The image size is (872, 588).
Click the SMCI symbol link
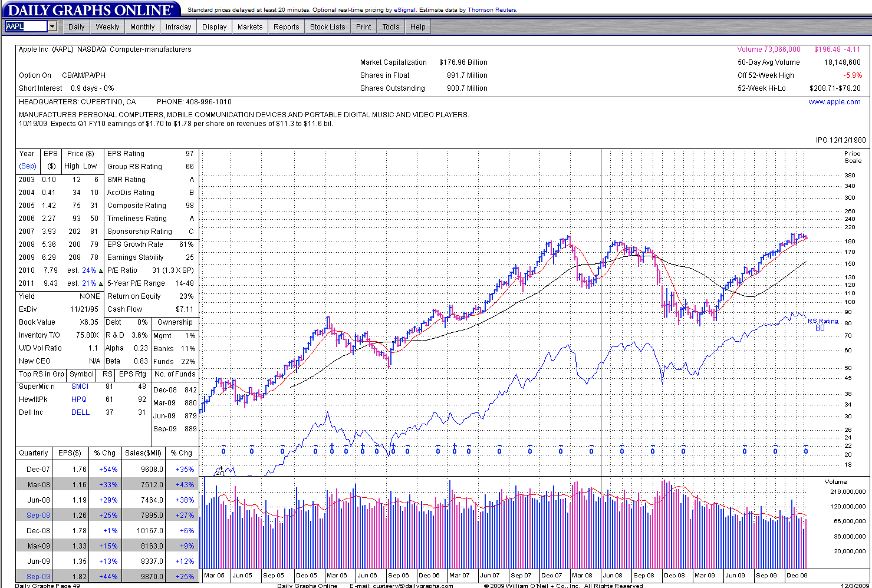80,387
